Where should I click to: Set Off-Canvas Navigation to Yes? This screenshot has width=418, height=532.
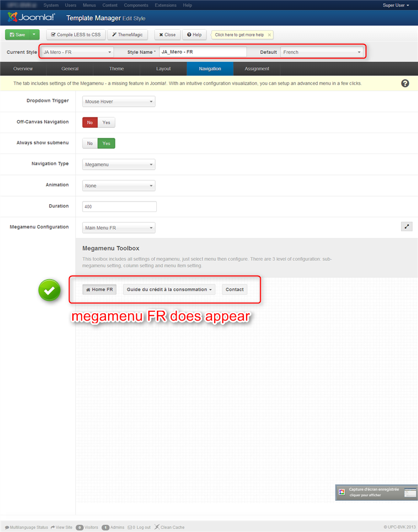[106, 122]
